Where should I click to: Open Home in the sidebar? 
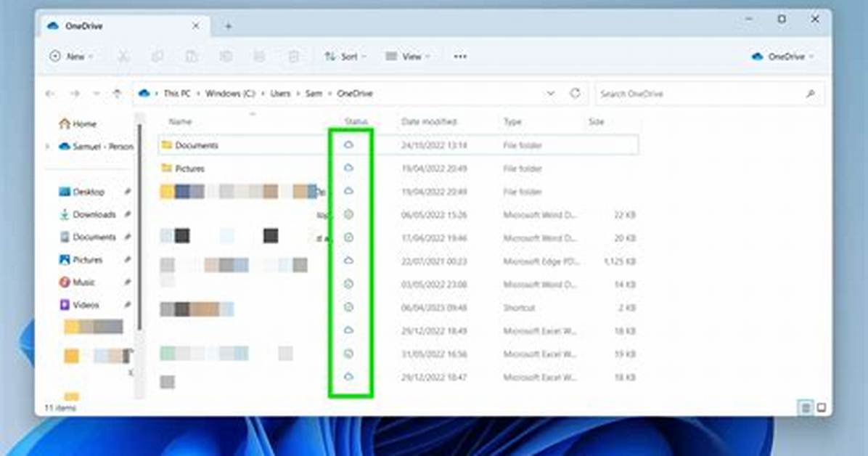pos(78,123)
